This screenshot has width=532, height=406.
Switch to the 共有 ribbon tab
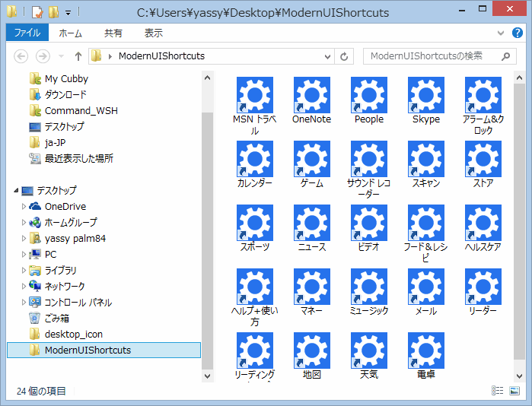point(113,33)
